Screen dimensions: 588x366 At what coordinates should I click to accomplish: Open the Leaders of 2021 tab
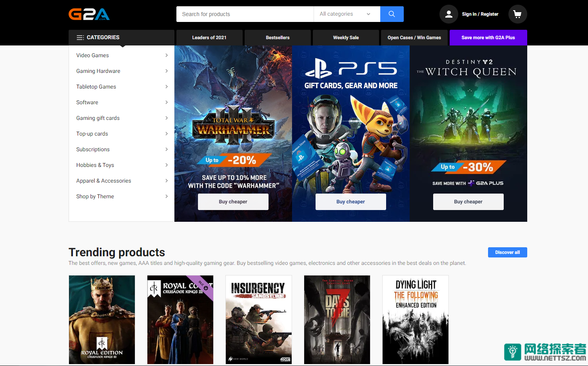coord(209,37)
